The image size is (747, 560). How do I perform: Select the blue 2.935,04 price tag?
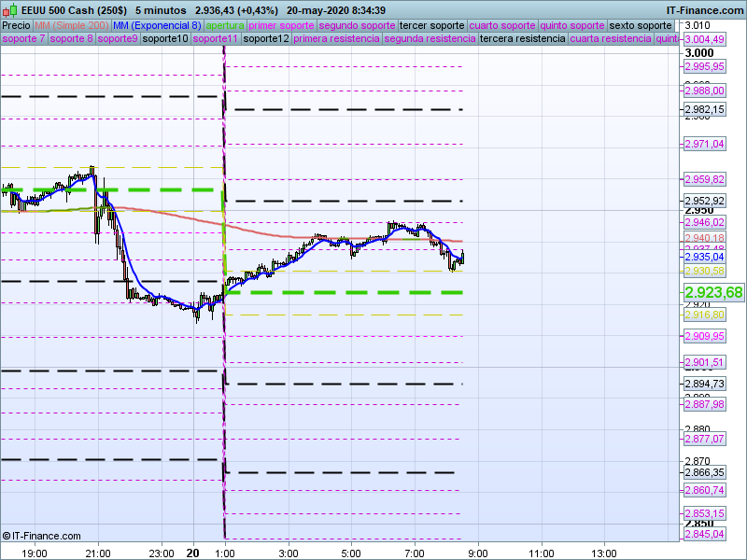coord(704,256)
